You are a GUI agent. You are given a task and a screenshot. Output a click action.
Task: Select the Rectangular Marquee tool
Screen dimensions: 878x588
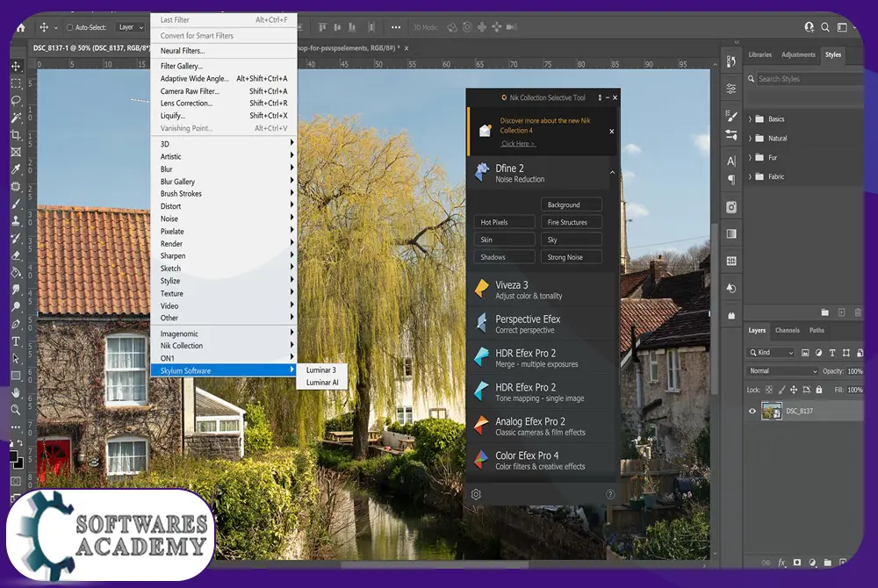(x=16, y=83)
